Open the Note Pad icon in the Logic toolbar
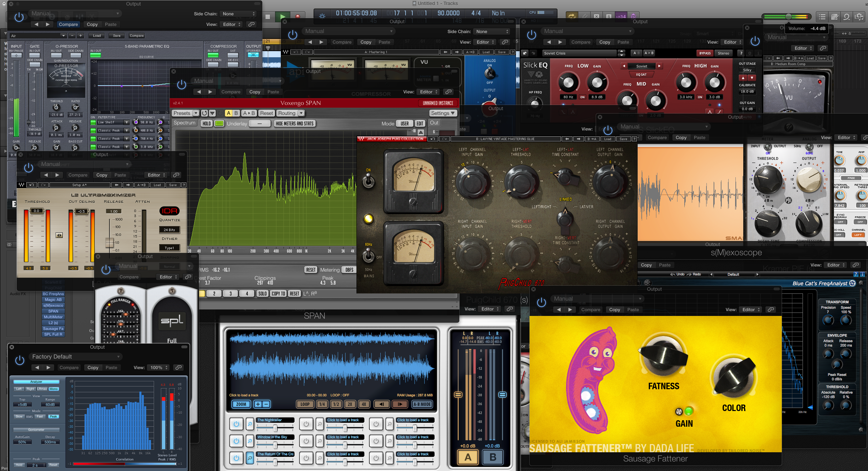Screen dimensions: 868x471 (x=835, y=17)
